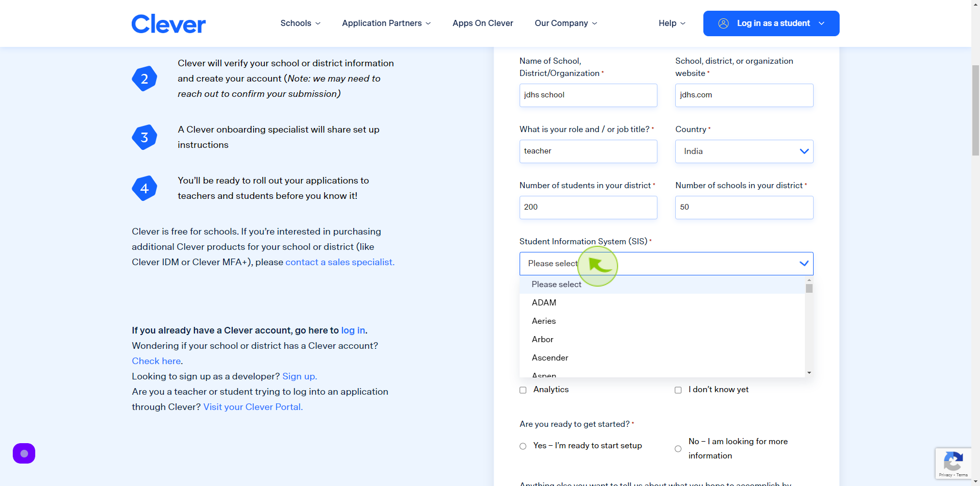Select Ascender from the SIS list

point(662,358)
